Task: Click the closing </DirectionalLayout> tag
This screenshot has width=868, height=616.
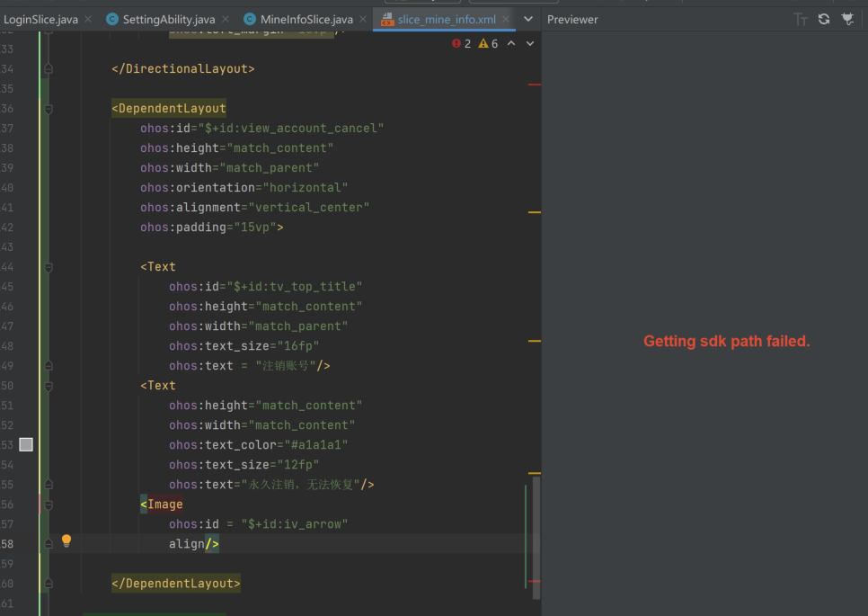Action: pyautogui.click(x=183, y=68)
